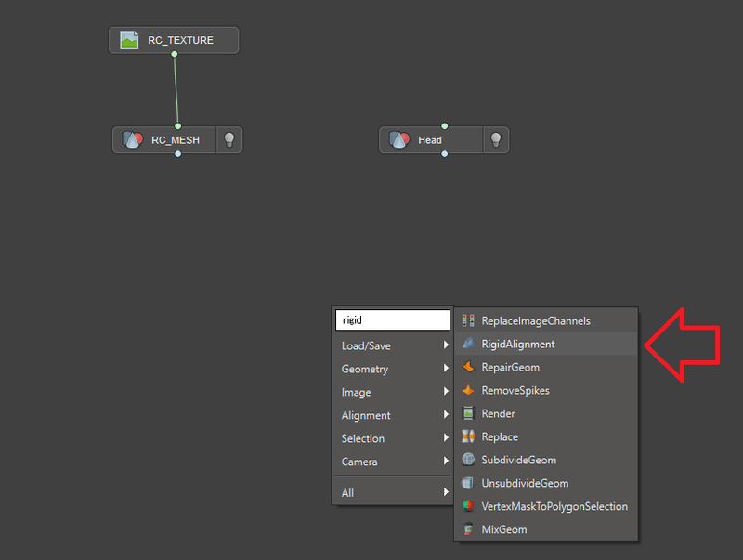Click the SubdivideGeom sphere icon
The width and height of the screenshot is (743, 560).
[x=468, y=459]
